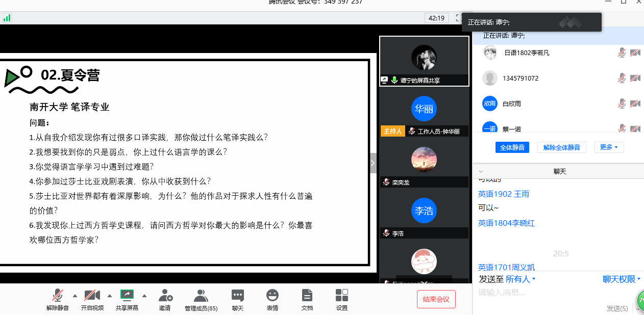Image resolution: width=644 pixels, height=315 pixels.
Task: Toggle microphone for 白欣雨 in member list
Action: click(x=622, y=103)
